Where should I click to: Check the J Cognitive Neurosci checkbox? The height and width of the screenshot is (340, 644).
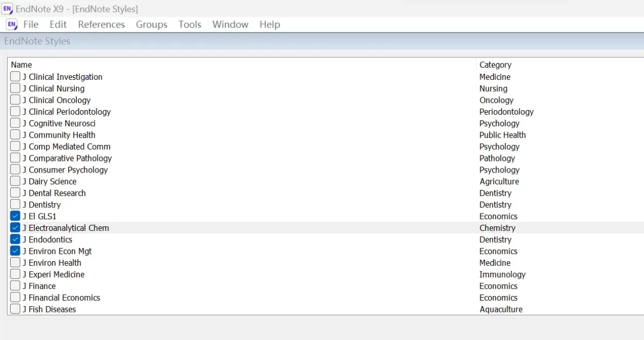[x=15, y=123]
